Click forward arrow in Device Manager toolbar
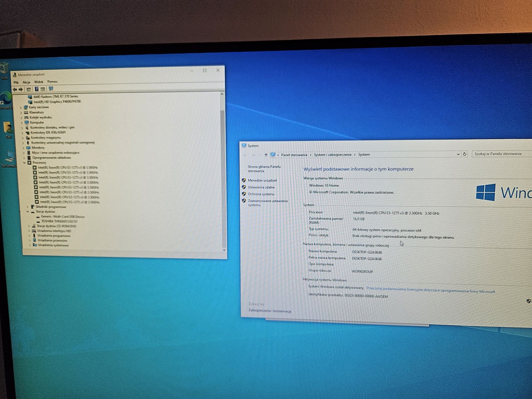The height and width of the screenshot is (399, 532). pyautogui.click(x=21, y=89)
